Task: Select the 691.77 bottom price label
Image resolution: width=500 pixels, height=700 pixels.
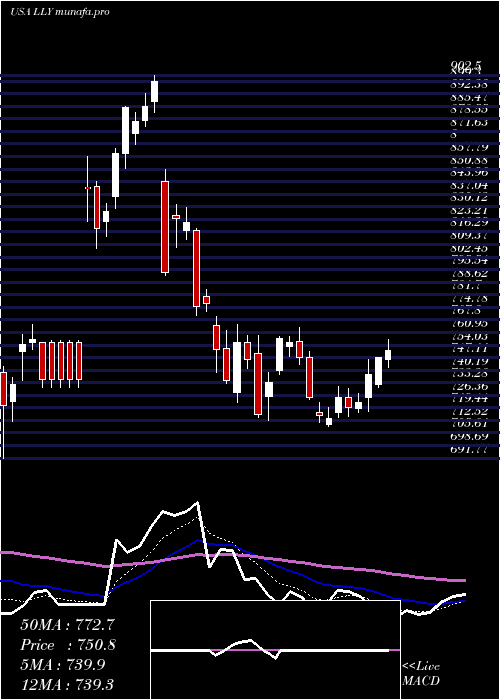Action: [469, 450]
